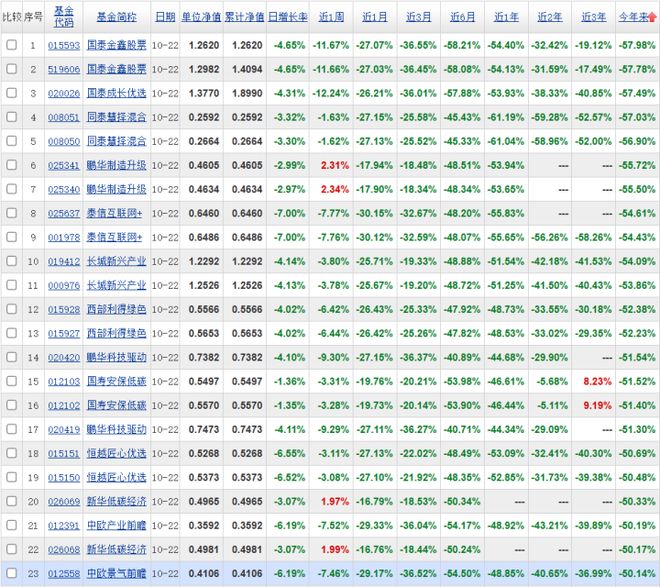The width and height of the screenshot is (660, 587).
Task: Open the 中欧景气前瞻 fund name link
Action: pyautogui.click(x=117, y=574)
